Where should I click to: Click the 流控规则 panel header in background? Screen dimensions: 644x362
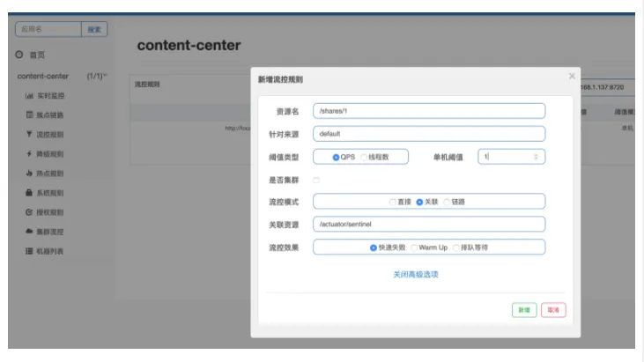tap(147, 85)
